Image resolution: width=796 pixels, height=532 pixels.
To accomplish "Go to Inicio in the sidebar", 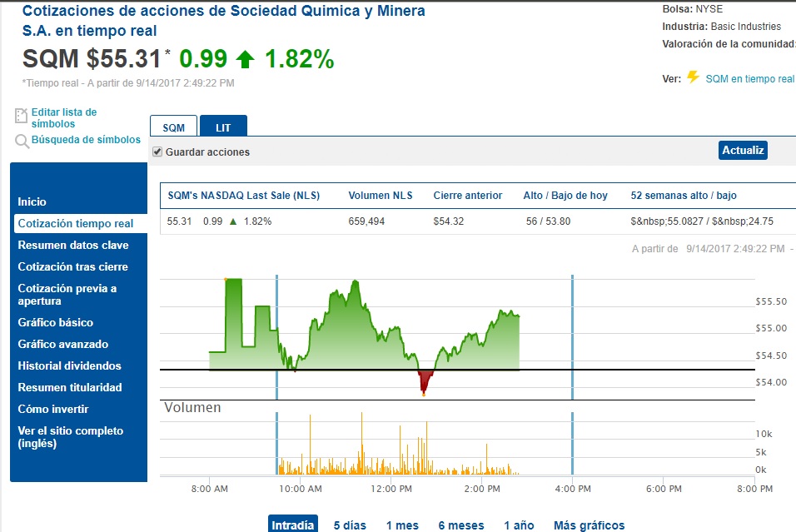I will [32, 201].
